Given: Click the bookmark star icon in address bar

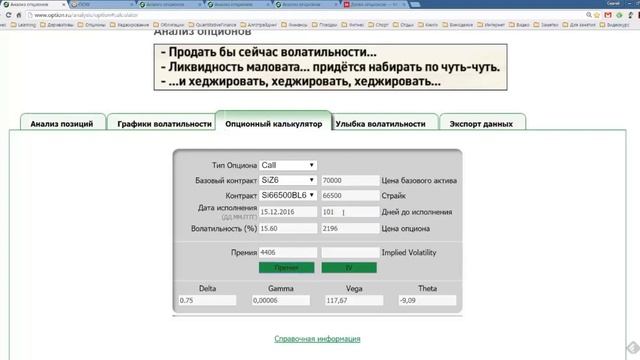Looking at the screenshot, I should click(597, 15).
